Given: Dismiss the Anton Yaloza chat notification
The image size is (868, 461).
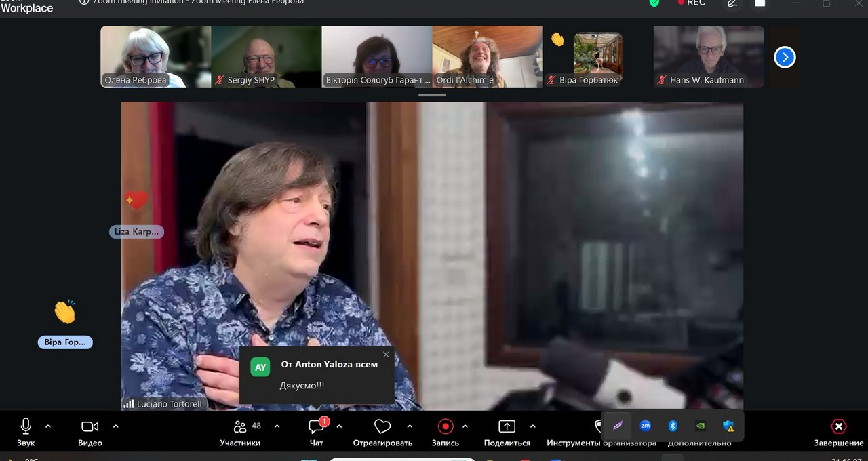Looking at the screenshot, I should coord(386,355).
